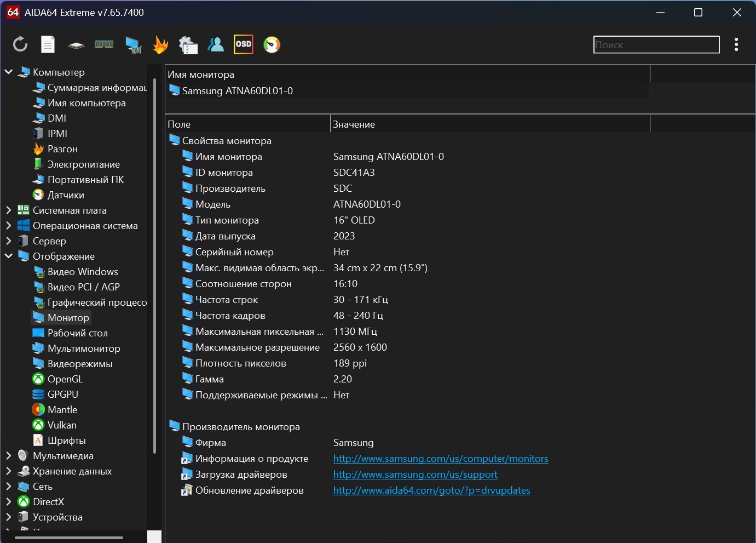Click the Refresh toolbar icon

(x=20, y=44)
